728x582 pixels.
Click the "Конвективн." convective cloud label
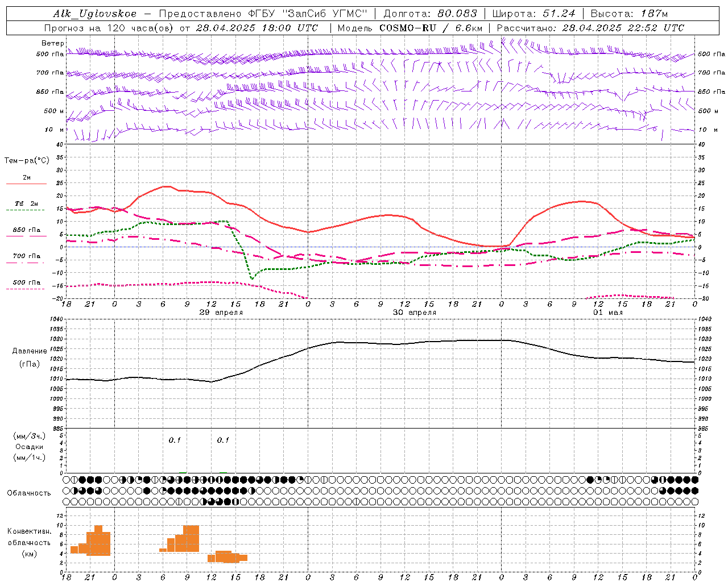29,531
